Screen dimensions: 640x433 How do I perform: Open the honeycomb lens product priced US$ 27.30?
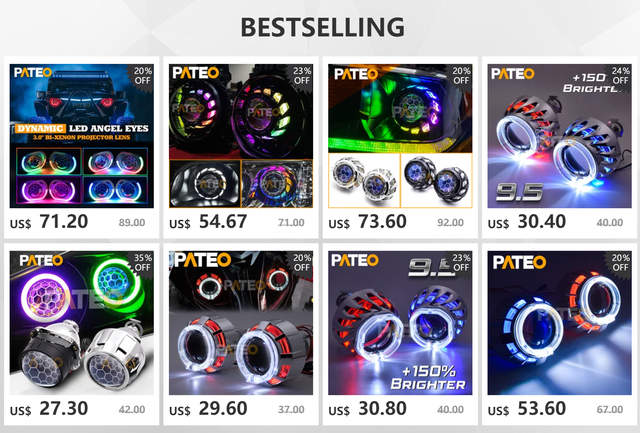click(x=82, y=323)
